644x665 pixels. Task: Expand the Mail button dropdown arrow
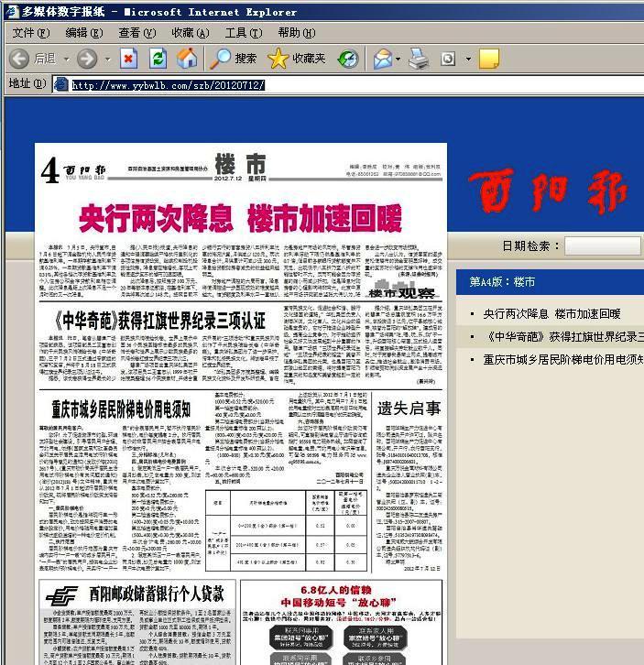coord(398,59)
